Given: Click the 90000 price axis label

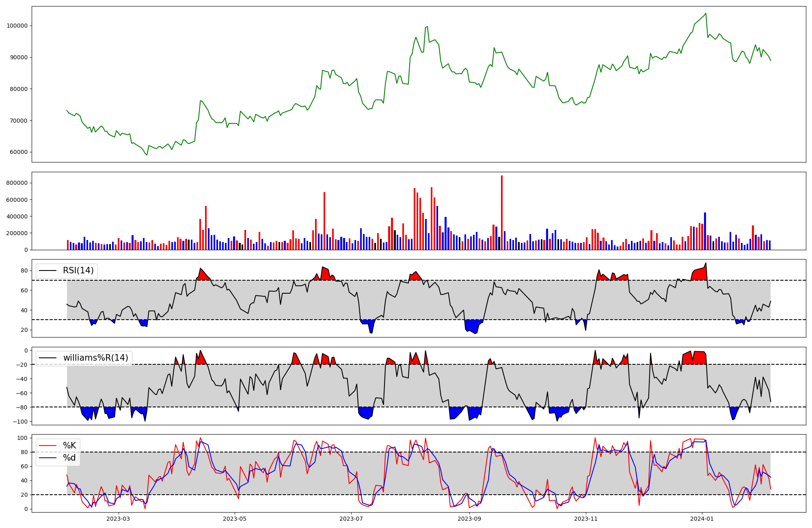Looking at the screenshot, I should pyautogui.click(x=19, y=57).
